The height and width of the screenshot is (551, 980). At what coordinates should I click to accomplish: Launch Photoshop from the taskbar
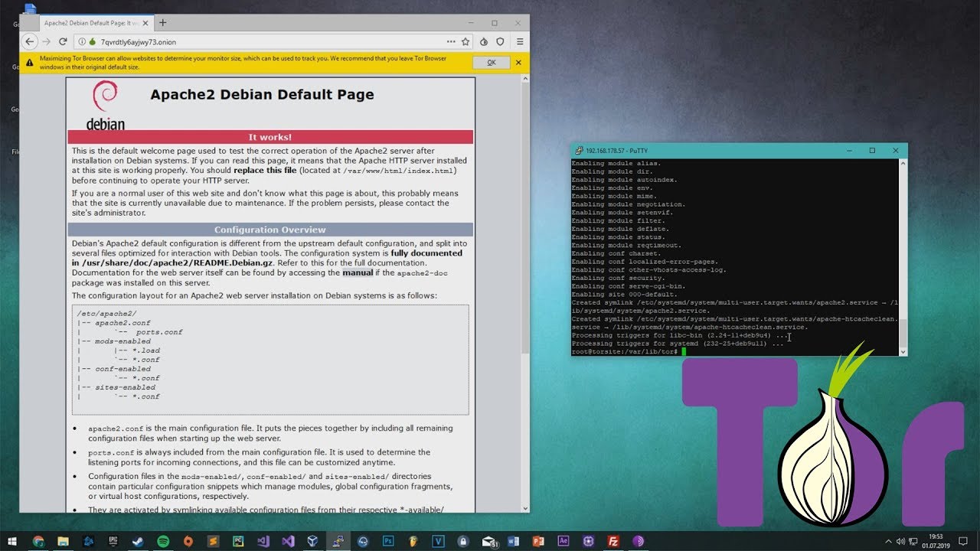(388, 541)
